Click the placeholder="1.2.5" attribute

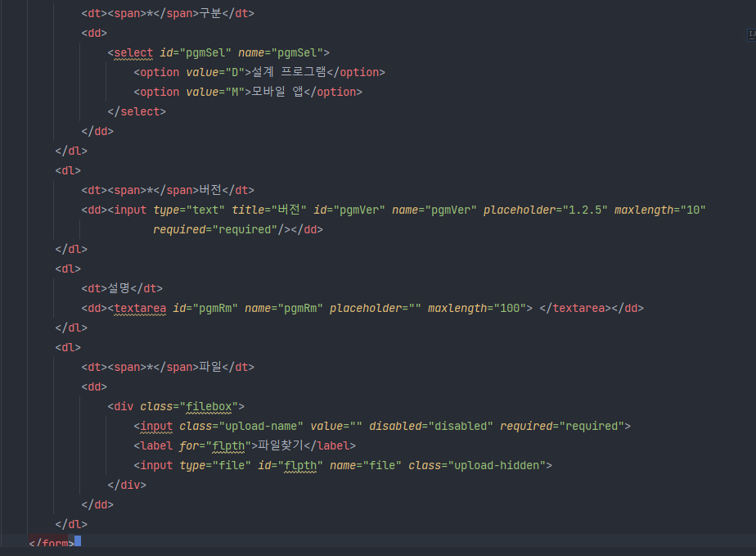coord(545,210)
